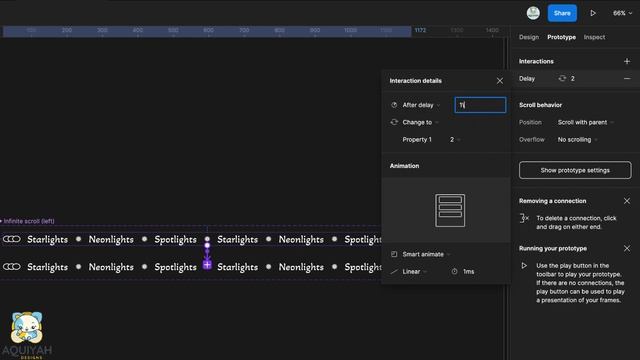This screenshot has width=640, height=360.
Task: Open the After delay trigger dropdown
Action: [x=421, y=105]
